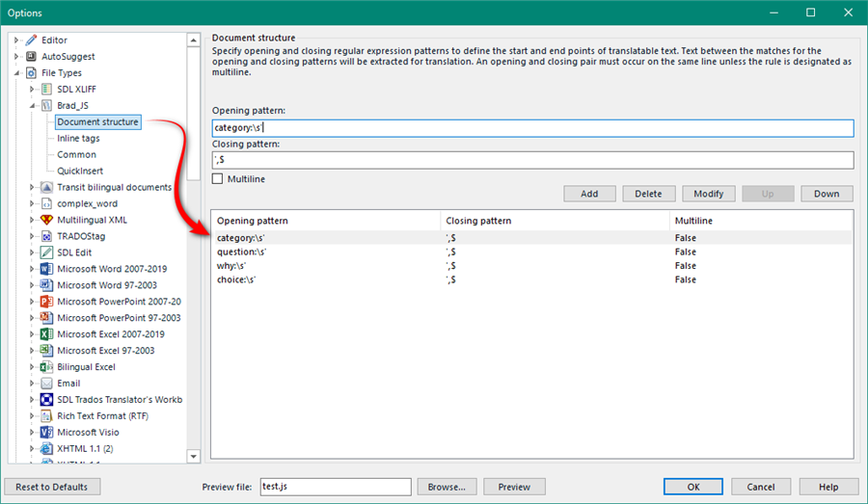Viewport: 868px width, 504px height.
Task: Click the TRADOStag icon
Action: (47, 236)
